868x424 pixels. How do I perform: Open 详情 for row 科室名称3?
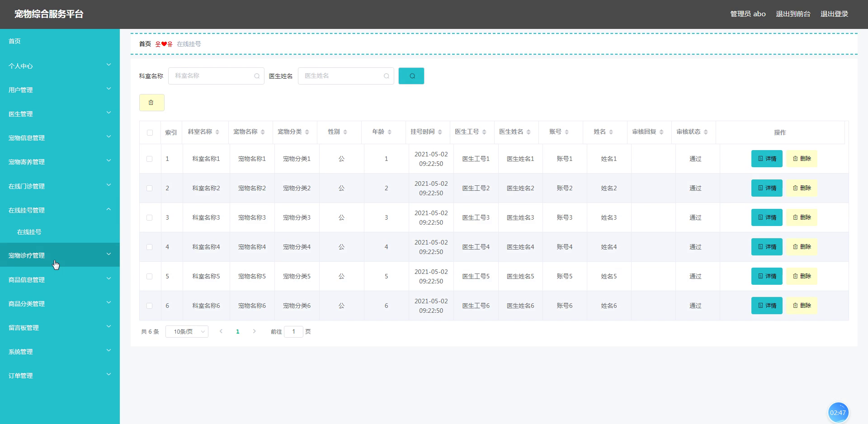[767, 217]
